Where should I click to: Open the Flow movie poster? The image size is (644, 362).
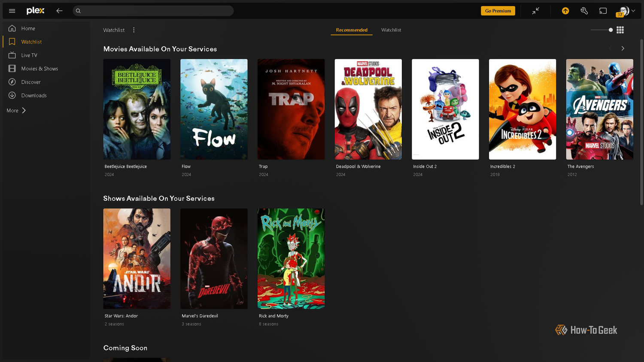pyautogui.click(x=214, y=109)
